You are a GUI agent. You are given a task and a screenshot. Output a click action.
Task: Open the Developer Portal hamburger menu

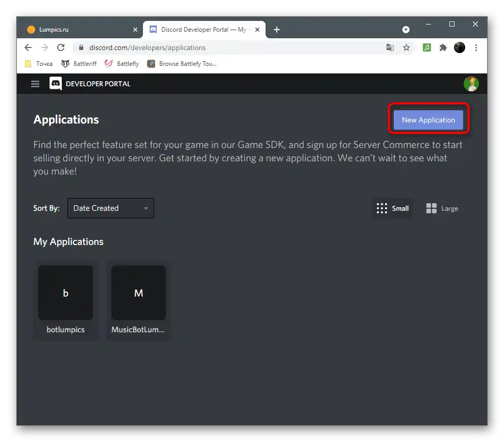click(x=35, y=84)
